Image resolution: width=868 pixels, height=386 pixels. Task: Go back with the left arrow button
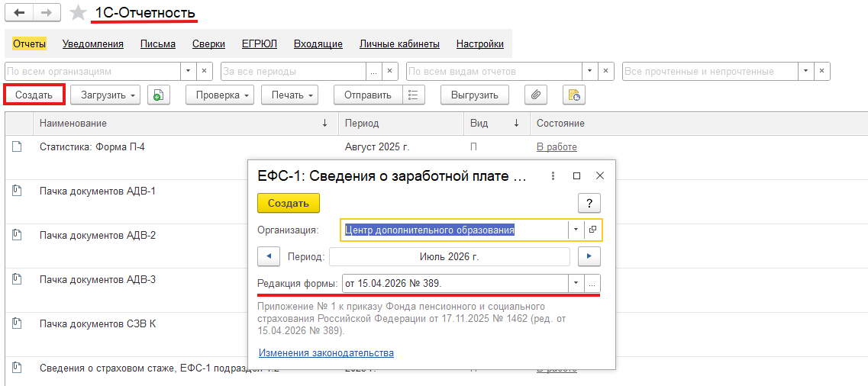tap(19, 13)
